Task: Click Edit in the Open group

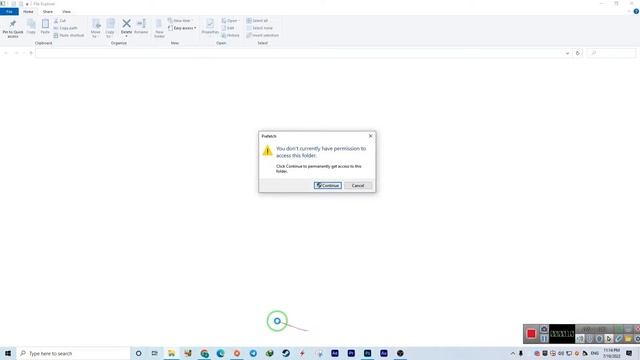Action: [228, 28]
